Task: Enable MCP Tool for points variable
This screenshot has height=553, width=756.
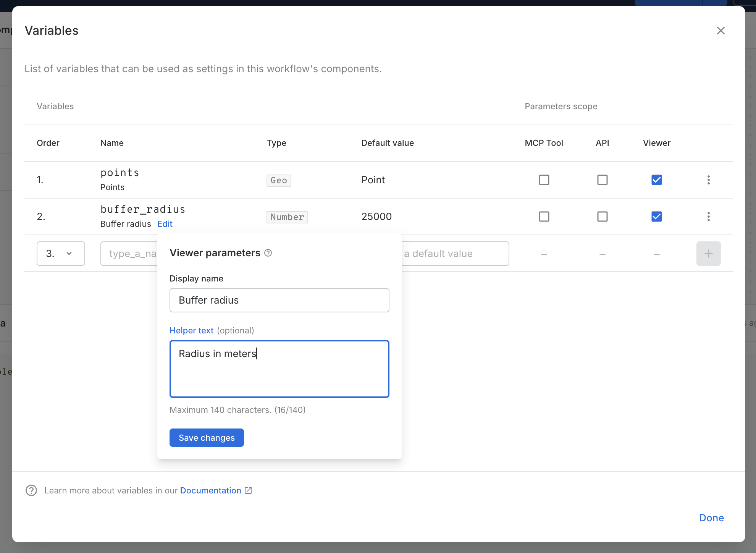Action: [x=544, y=180]
